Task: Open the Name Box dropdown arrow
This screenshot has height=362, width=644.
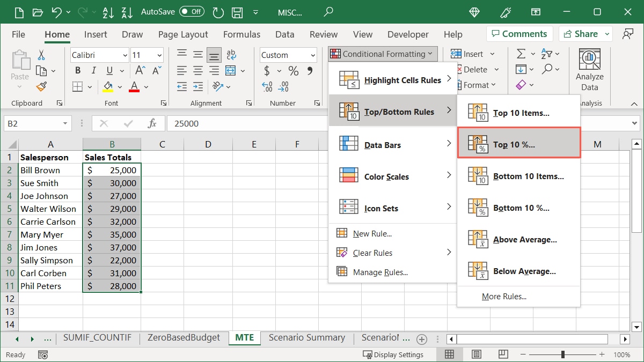Action: coord(65,123)
